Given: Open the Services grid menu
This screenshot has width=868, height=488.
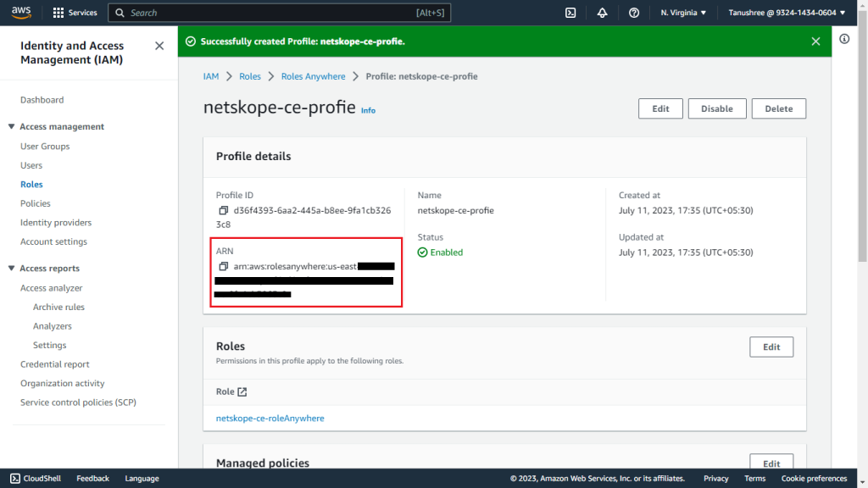Looking at the screenshot, I should [75, 12].
